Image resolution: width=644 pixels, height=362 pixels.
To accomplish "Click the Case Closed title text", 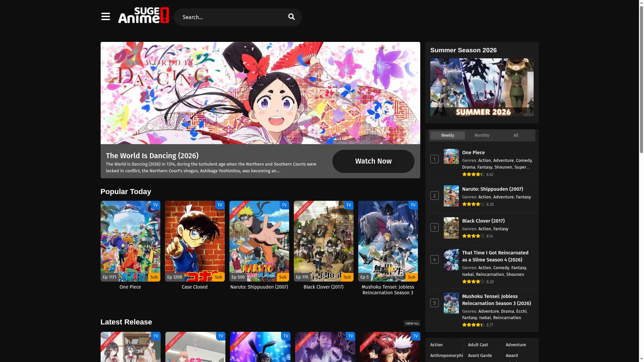I will [195, 287].
